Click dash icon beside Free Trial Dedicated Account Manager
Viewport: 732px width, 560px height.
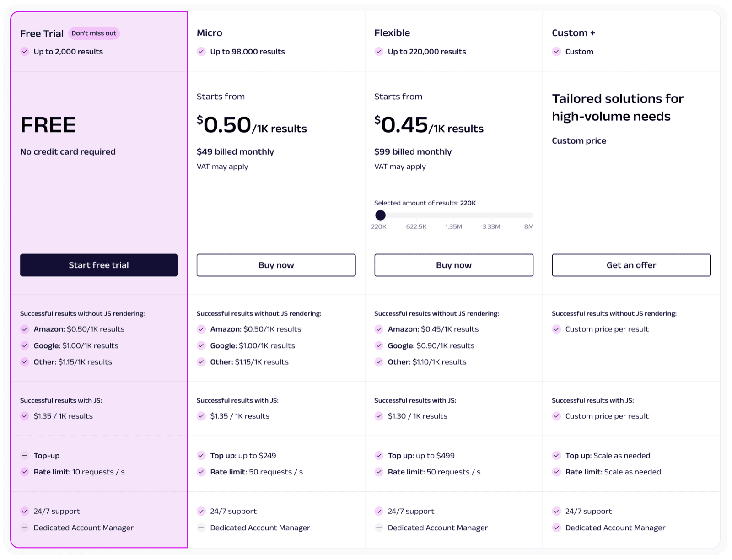point(25,528)
